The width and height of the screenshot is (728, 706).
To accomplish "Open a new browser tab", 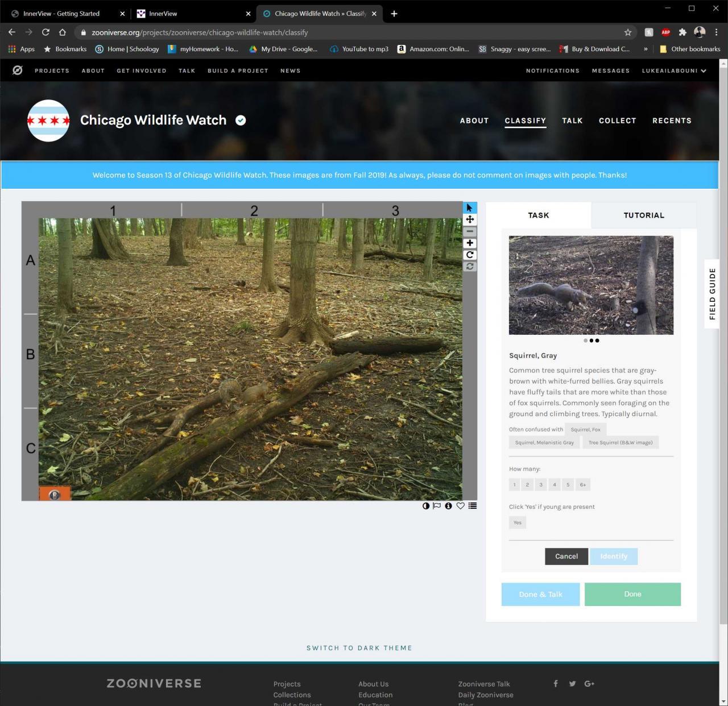I will pyautogui.click(x=394, y=14).
